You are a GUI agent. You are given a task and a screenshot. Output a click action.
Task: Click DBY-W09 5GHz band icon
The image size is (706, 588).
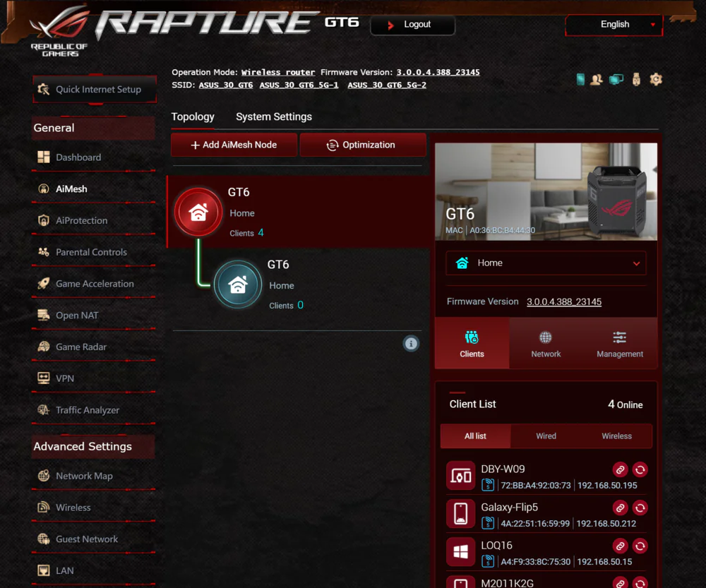coord(488,485)
